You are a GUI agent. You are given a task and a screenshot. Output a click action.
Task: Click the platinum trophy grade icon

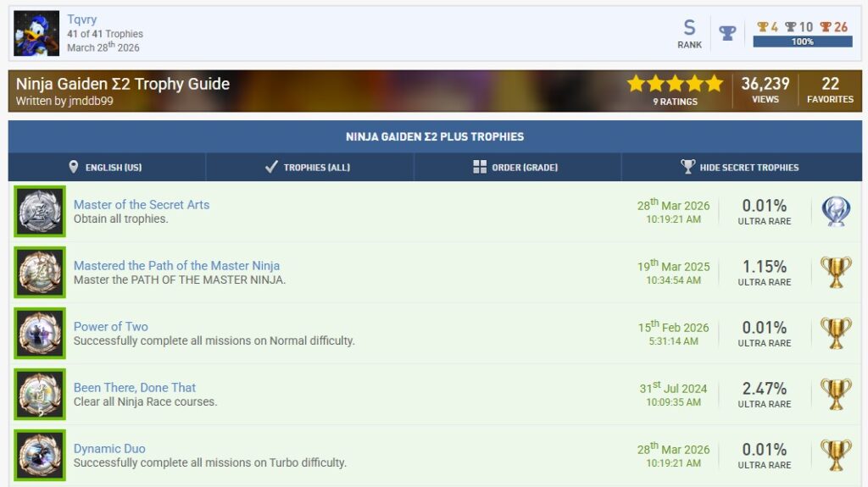tap(836, 212)
